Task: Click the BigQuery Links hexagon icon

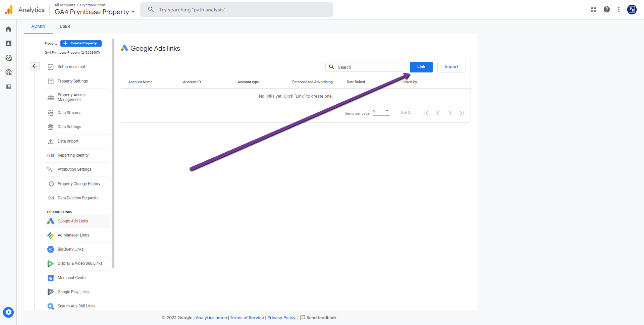Action: 51,249
